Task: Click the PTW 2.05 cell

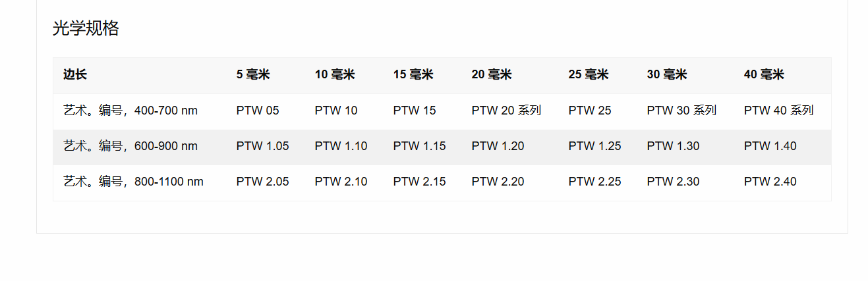Action: (x=263, y=182)
